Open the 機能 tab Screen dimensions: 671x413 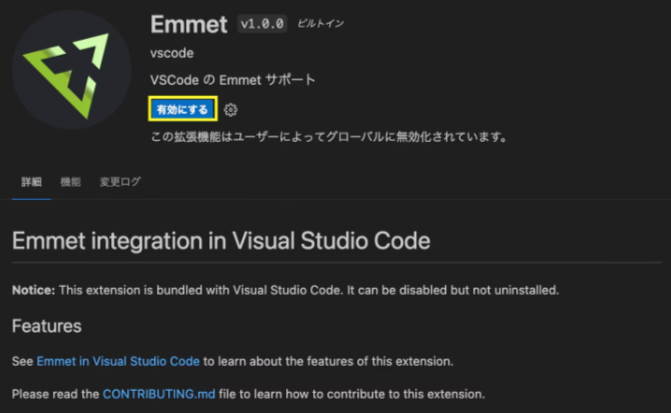[x=70, y=182]
